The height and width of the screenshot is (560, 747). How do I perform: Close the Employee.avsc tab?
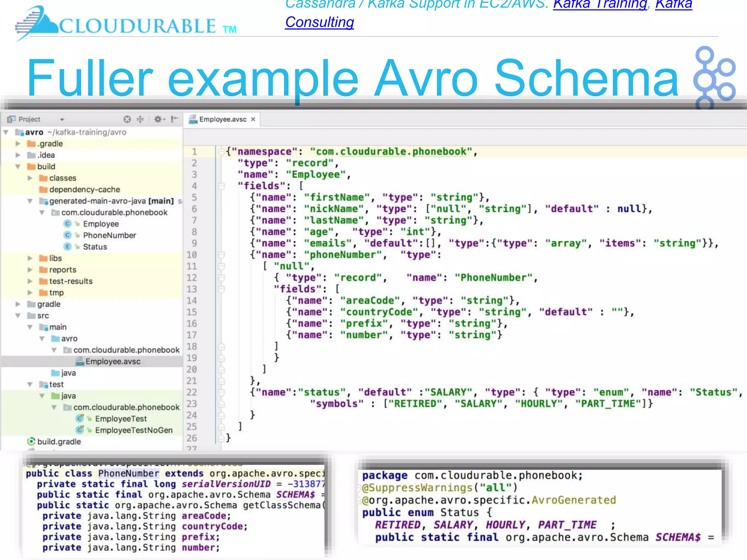pyautogui.click(x=253, y=119)
